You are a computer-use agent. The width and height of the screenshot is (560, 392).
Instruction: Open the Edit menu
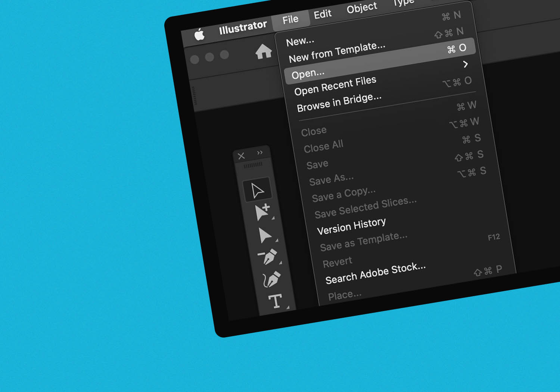(323, 14)
